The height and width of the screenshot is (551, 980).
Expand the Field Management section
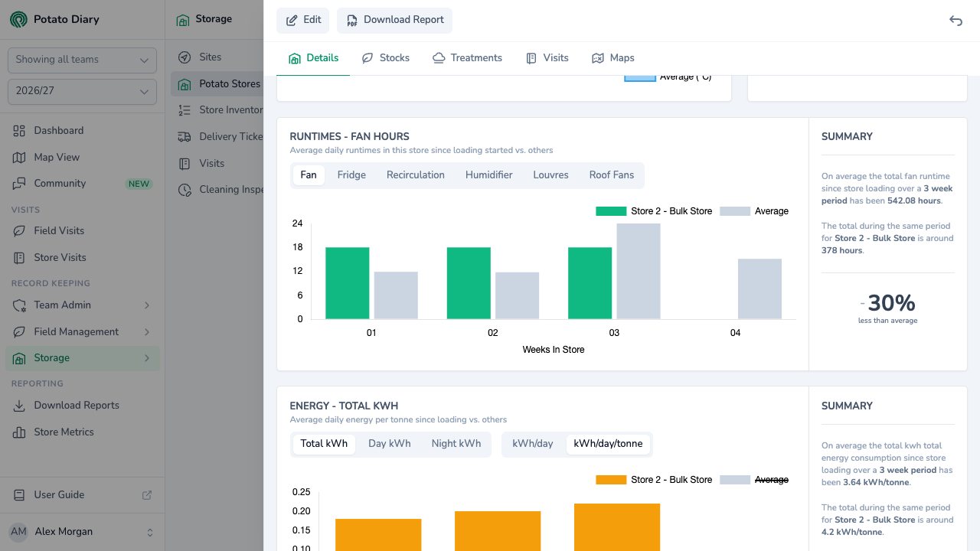[83, 332]
